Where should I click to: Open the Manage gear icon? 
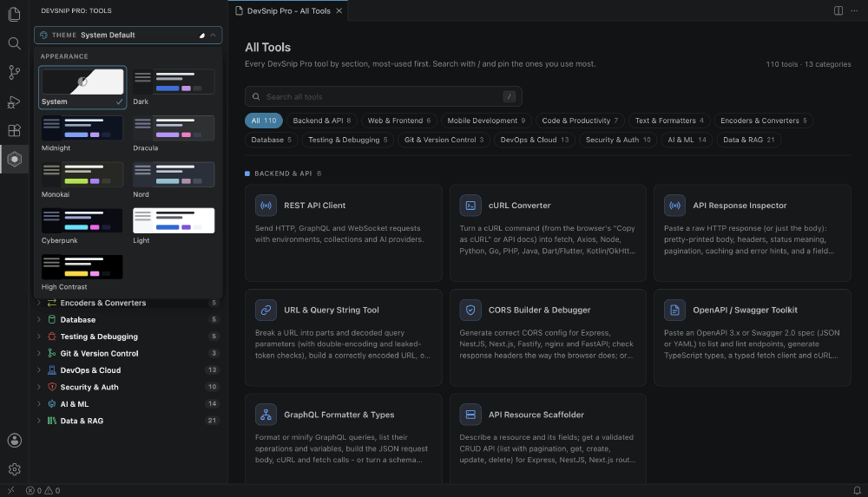point(15,469)
